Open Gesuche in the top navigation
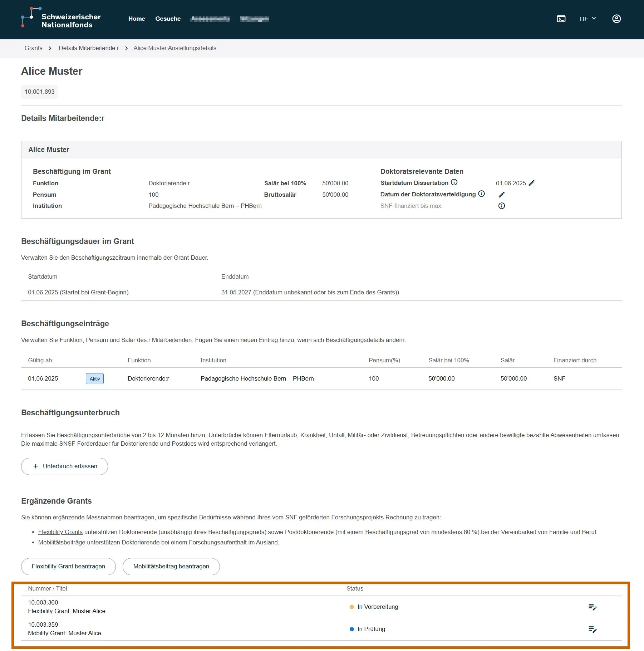644x651 pixels. pyautogui.click(x=168, y=19)
